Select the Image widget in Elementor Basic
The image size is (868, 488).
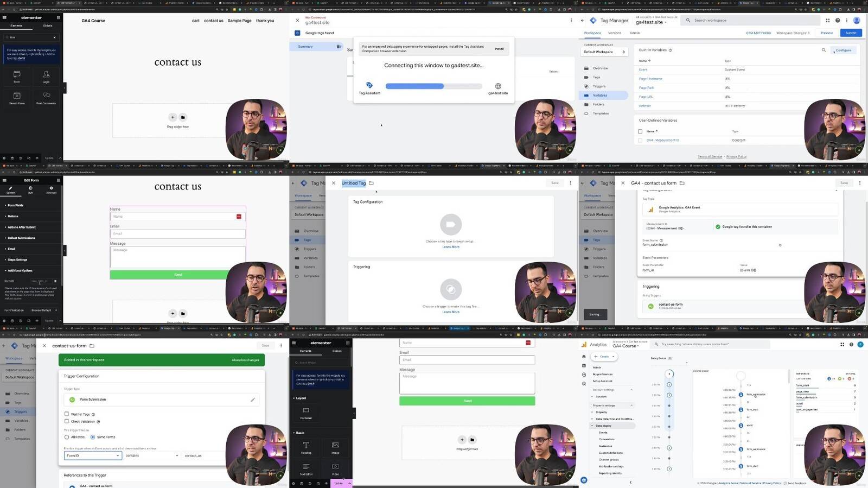(x=335, y=447)
